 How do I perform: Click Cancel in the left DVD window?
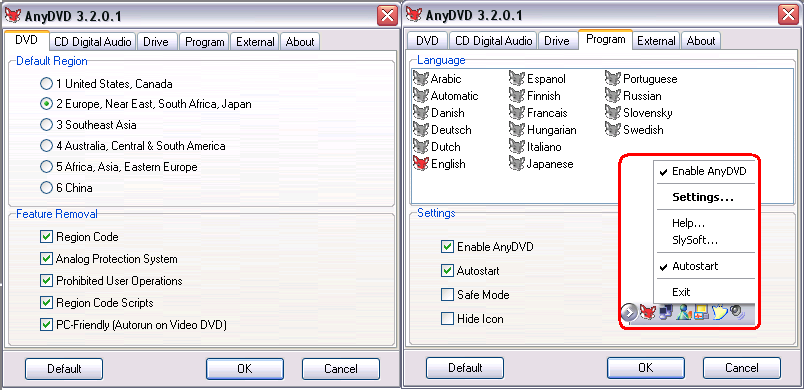pos(341,368)
